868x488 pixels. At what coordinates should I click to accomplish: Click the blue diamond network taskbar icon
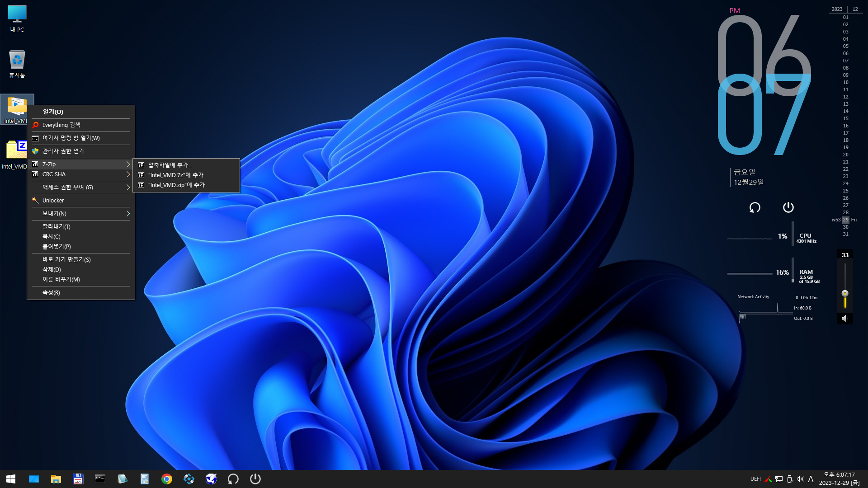click(189, 479)
